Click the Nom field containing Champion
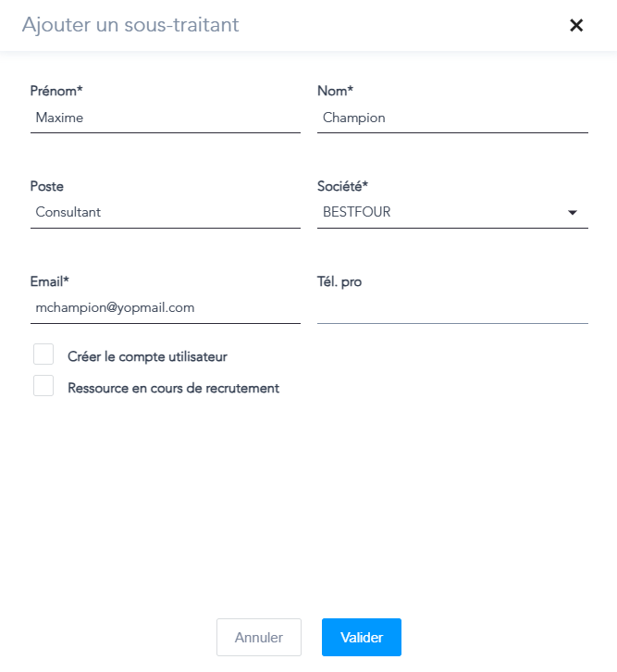 [452, 118]
